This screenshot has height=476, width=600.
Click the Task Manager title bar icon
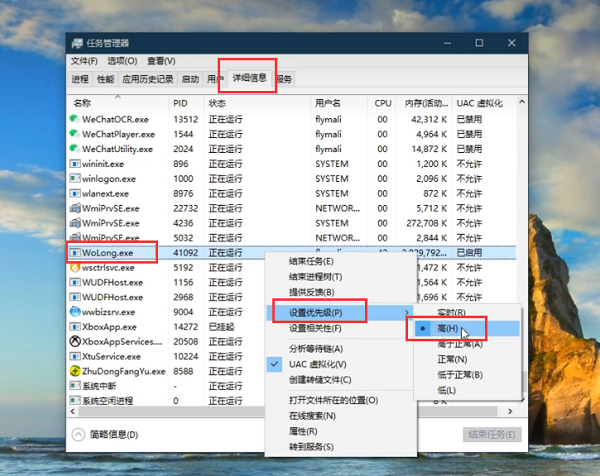(x=77, y=43)
